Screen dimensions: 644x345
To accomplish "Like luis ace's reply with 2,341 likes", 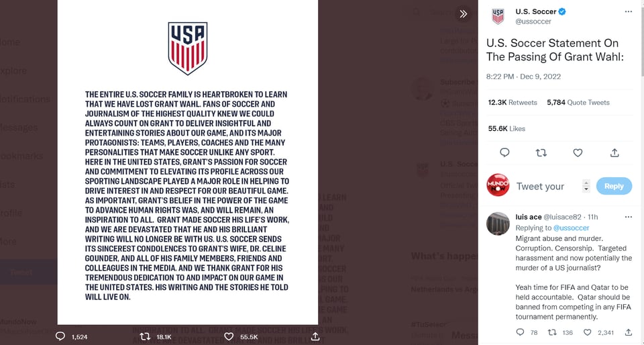I will coord(588,332).
